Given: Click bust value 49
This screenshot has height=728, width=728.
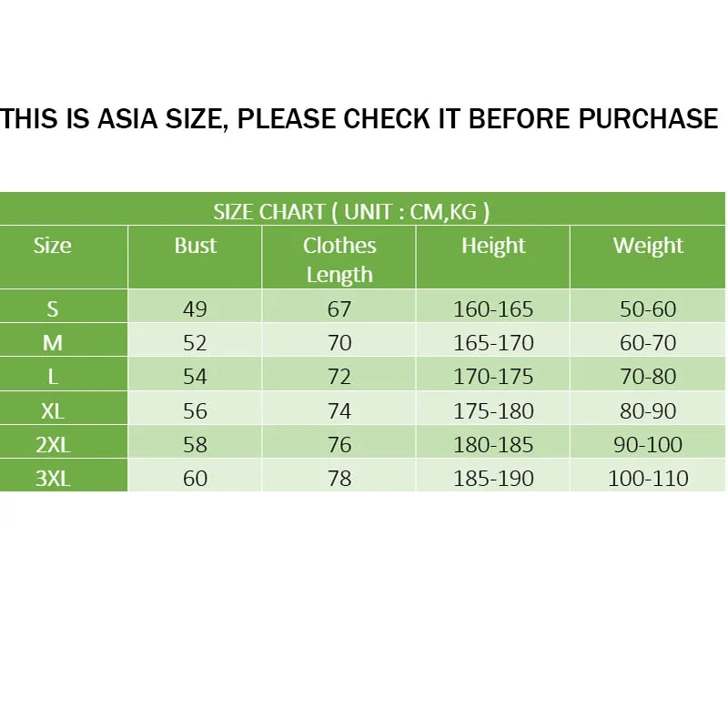Looking at the screenshot, I should click(196, 309).
